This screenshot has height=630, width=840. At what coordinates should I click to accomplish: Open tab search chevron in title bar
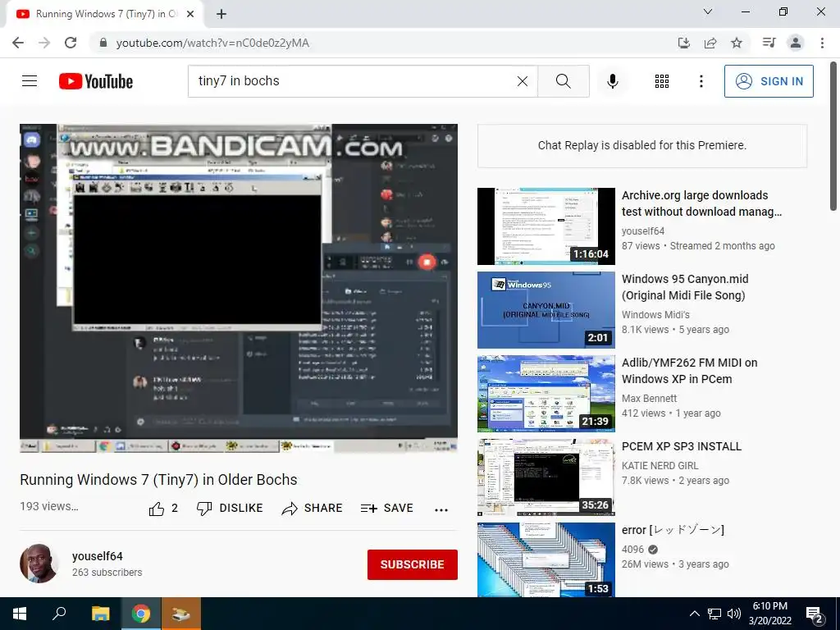(708, 11)
